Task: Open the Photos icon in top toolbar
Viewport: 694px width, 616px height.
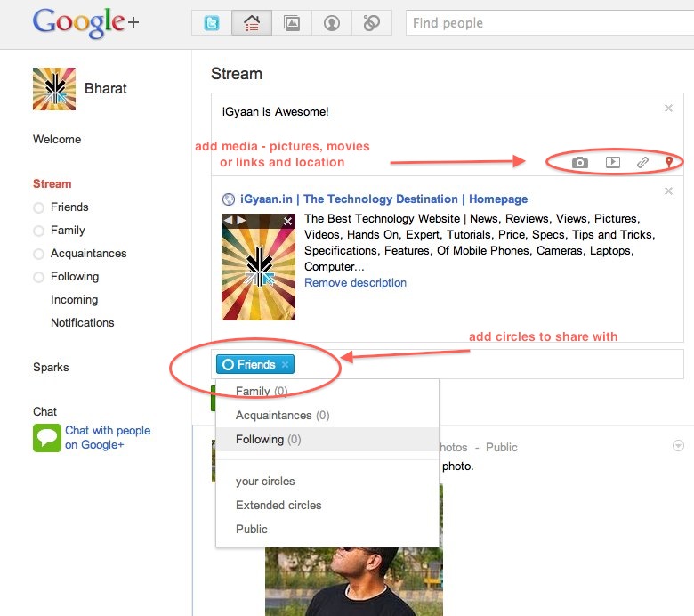Action: pos(292,24)
